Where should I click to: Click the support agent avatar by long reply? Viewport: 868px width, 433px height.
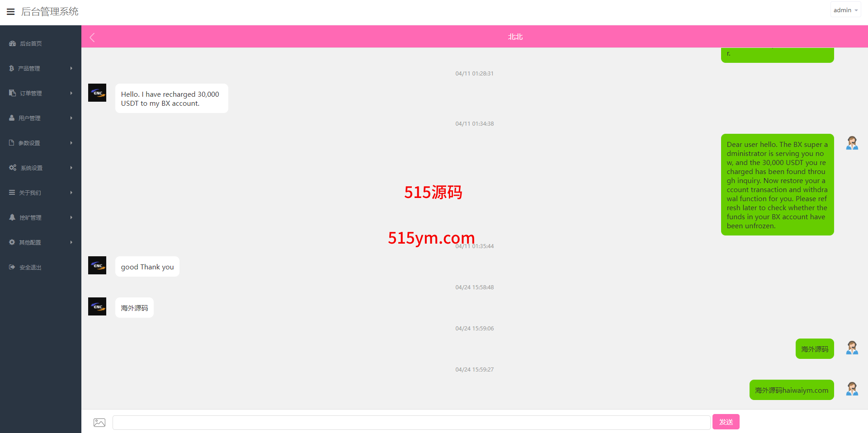tap(852, 143)
